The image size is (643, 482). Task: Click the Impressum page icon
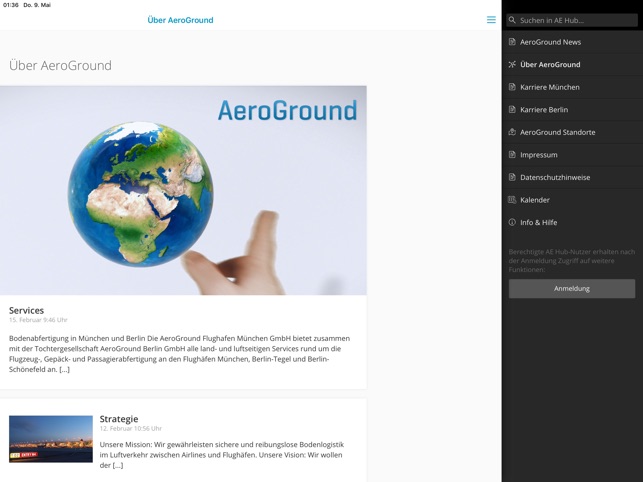(x=512, y=155)
